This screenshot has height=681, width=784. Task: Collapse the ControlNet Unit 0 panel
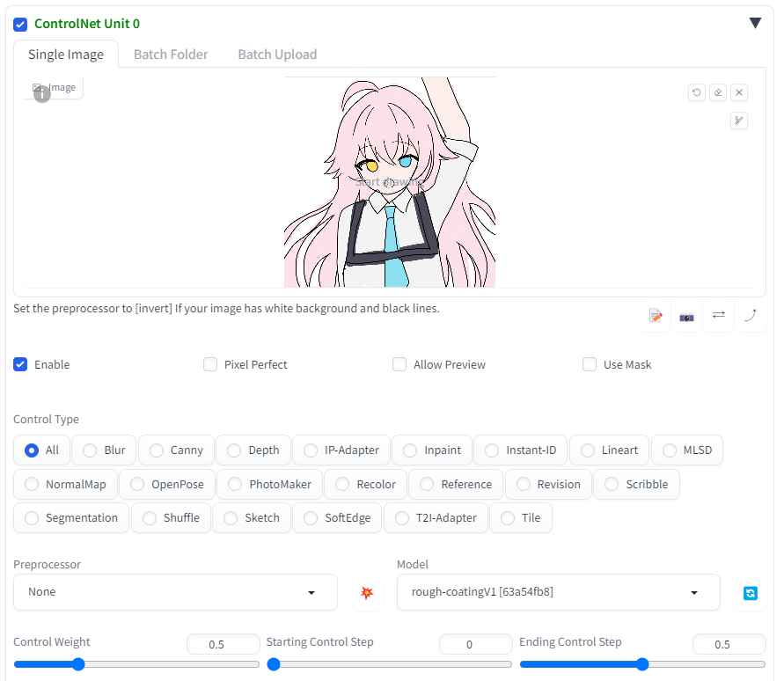[755, 24]
